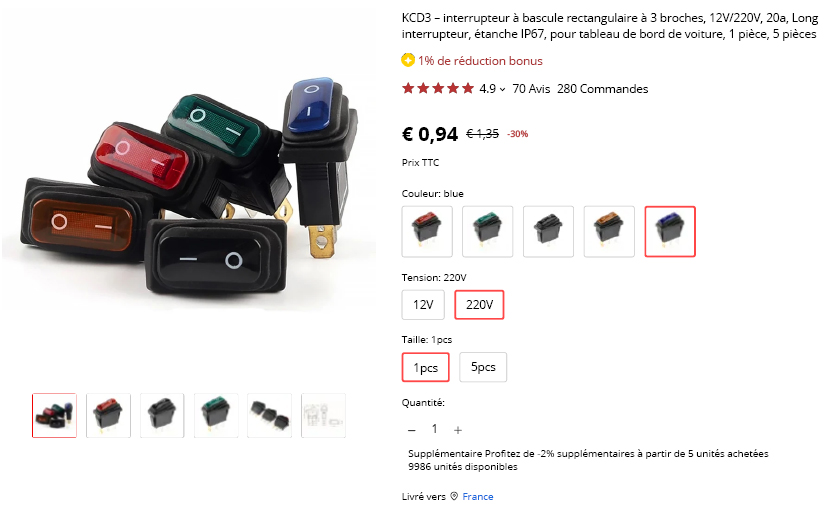View the dimensions diagram thumbnail

tap(323, 415)
